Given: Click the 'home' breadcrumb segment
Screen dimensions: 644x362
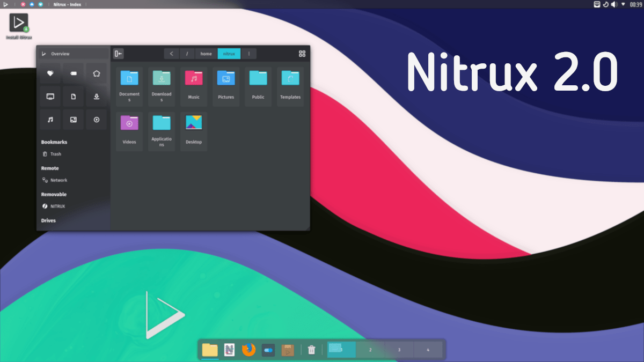Looking at the screenshot, I should coord(206,54).
